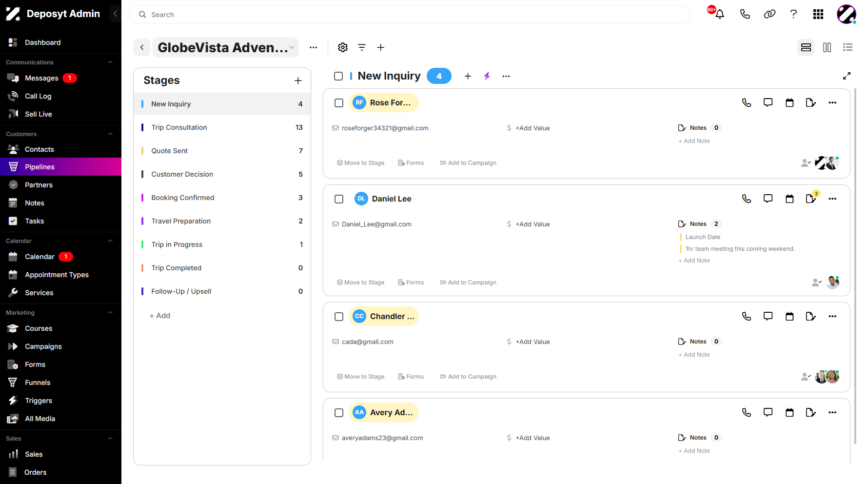
Task: Switch to column board view icon
Action: point(827,47)
